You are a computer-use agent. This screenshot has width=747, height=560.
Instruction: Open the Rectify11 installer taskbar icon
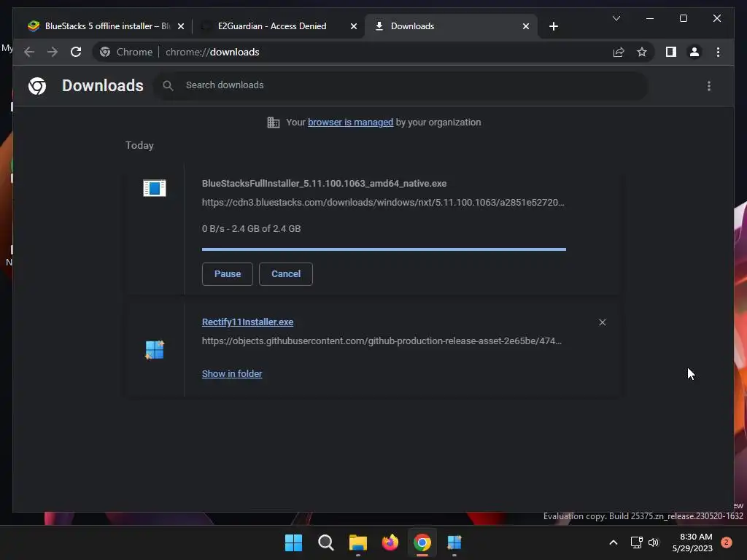coord(454,542)
